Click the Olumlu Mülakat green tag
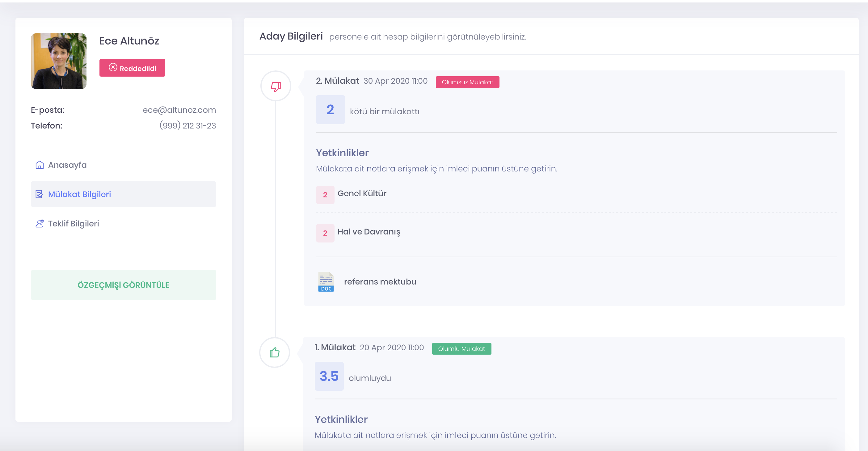The width and height of the screenshot is (868, 451). [461, 348]
